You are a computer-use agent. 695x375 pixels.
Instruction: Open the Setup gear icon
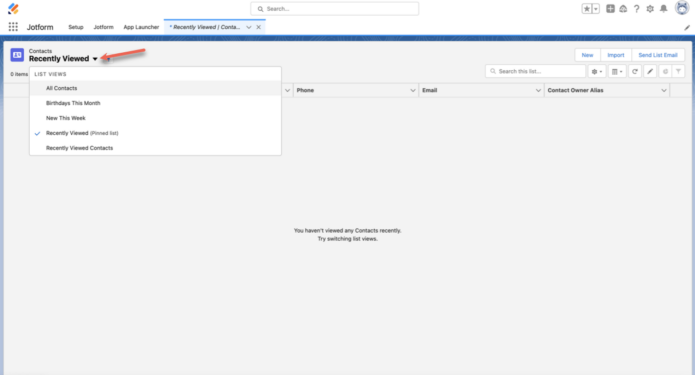point(650,9)
